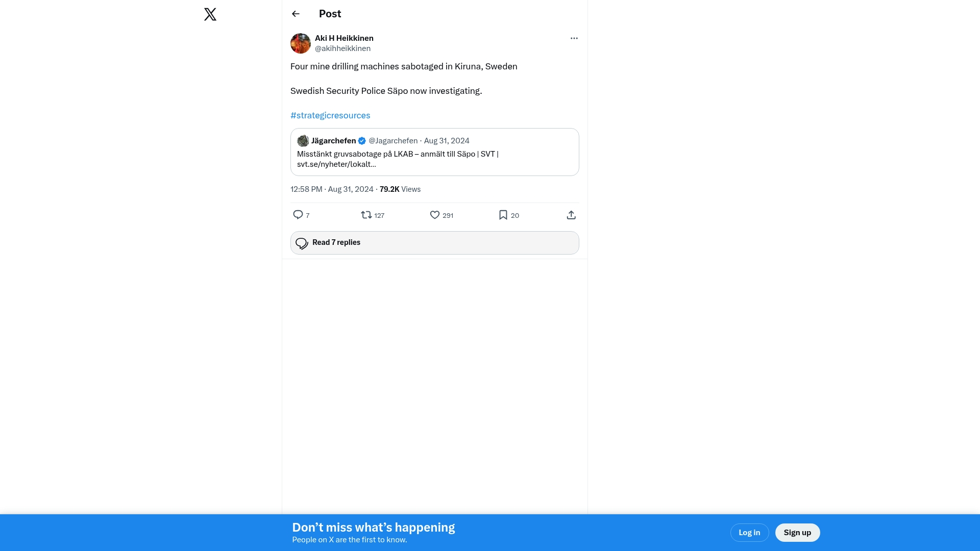The height and width of the screenshot is (551, 980).
Task: Open the three-dot more options menu
Action: tap(574, 38)
